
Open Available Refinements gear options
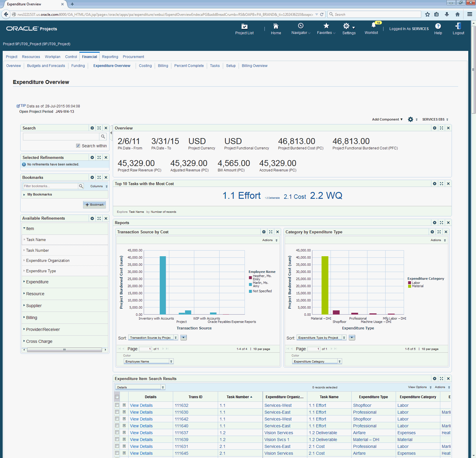point(92,218)
